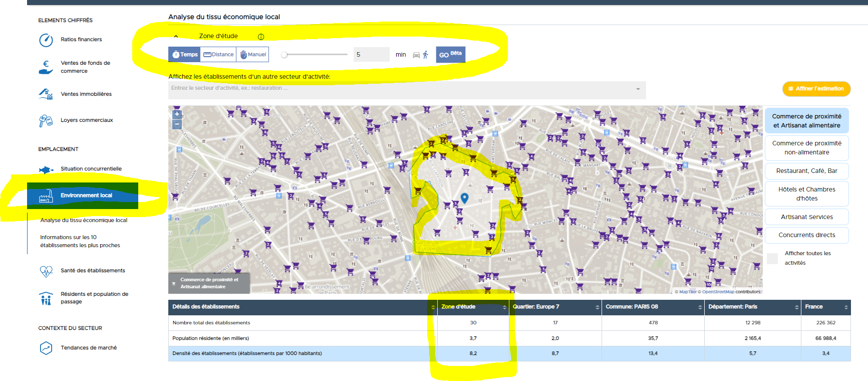Open the MapTiler attribution link
The image size is (868, 381).
click(x=688, y=292)
